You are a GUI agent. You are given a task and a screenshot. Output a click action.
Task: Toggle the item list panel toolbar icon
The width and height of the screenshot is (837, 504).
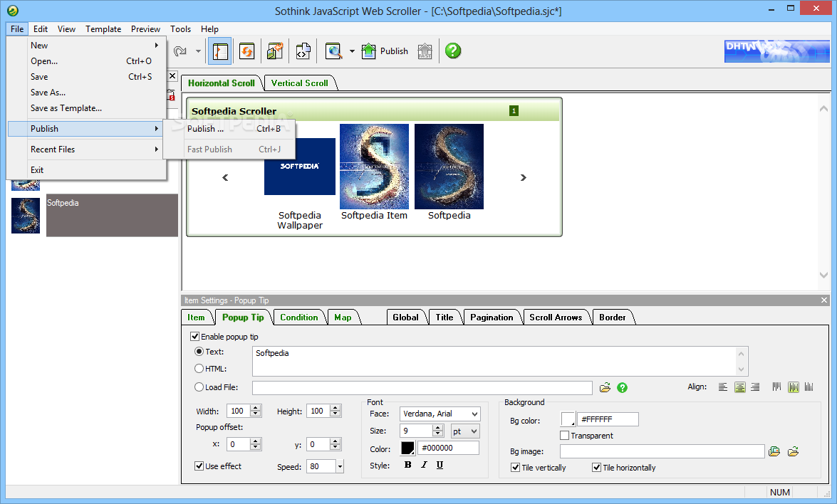coord(220,51)
